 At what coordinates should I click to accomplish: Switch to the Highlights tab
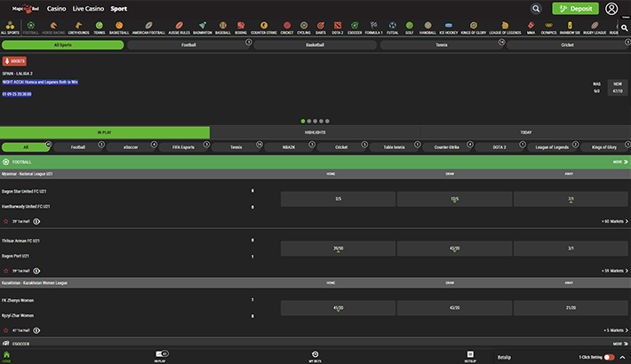(315, 132)
